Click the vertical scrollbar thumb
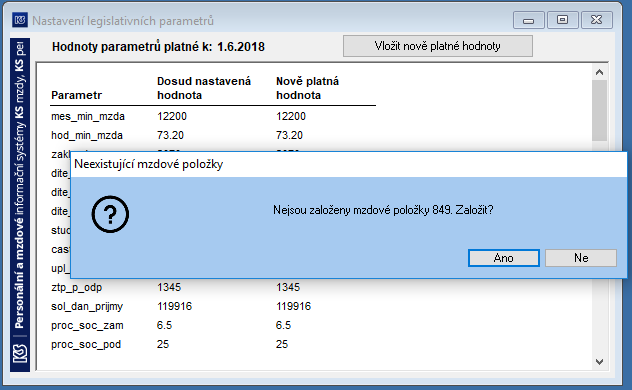 [x=599, y=110]
